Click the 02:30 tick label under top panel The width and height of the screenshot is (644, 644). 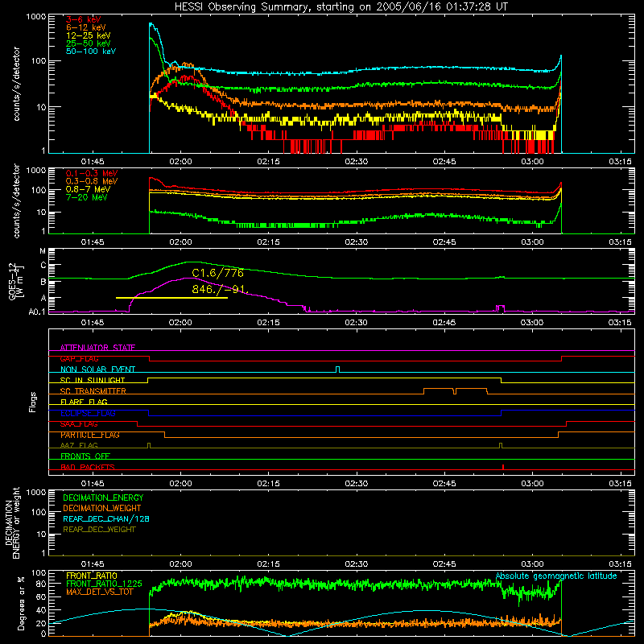[356, 161]
